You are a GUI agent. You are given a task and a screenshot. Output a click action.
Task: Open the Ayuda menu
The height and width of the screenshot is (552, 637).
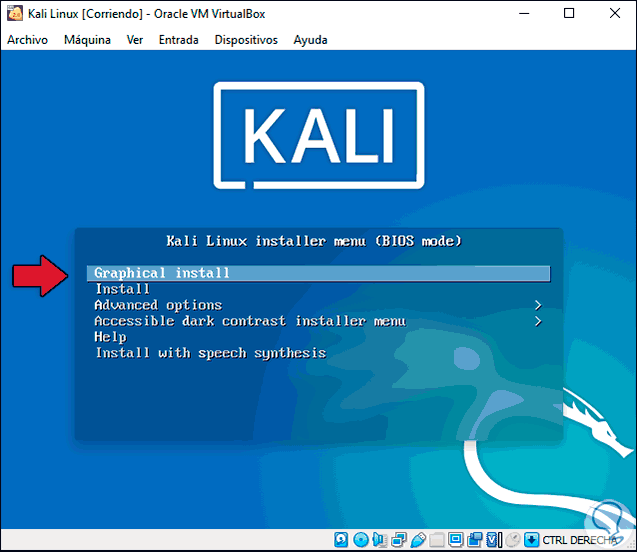click(x=310, y=40)
